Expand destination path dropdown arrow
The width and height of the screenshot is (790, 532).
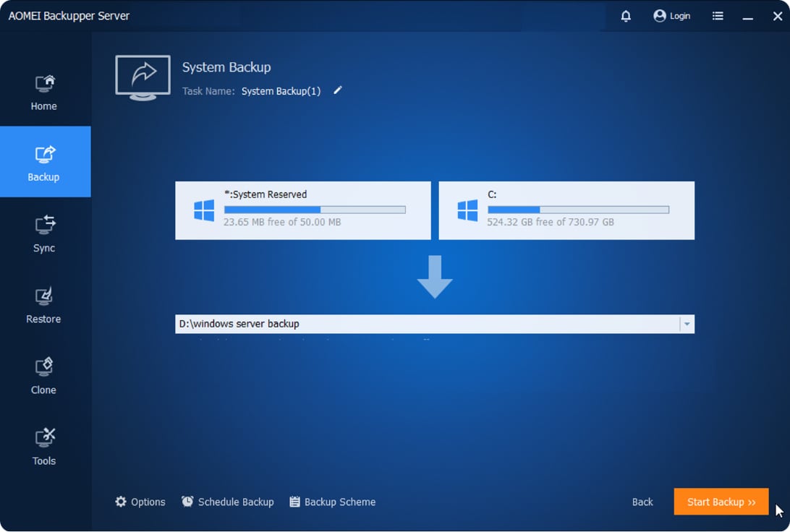click(x=687, y=324)
